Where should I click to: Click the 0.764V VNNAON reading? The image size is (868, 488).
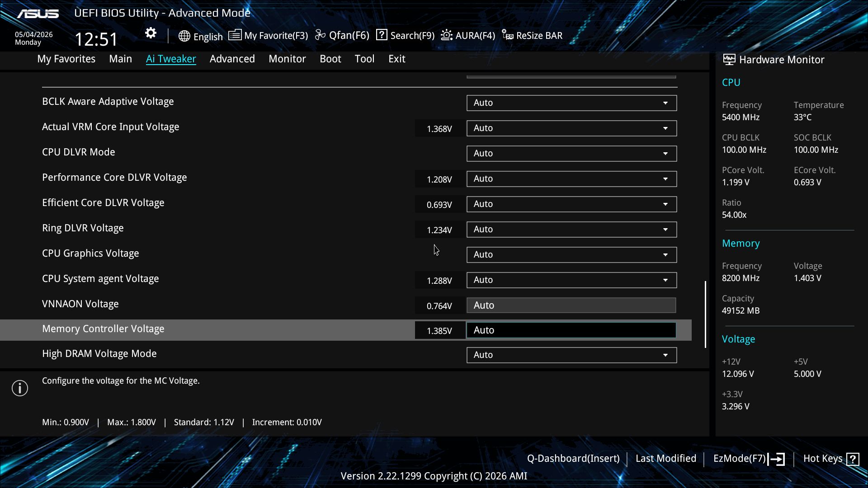[439, 306]
